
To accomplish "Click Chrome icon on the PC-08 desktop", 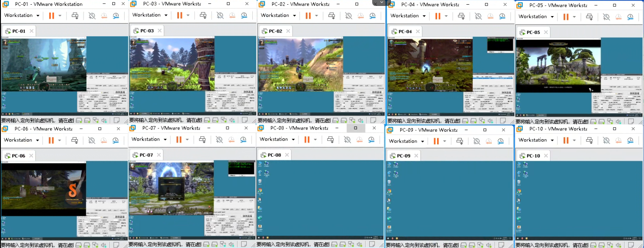I will point(259,190).
